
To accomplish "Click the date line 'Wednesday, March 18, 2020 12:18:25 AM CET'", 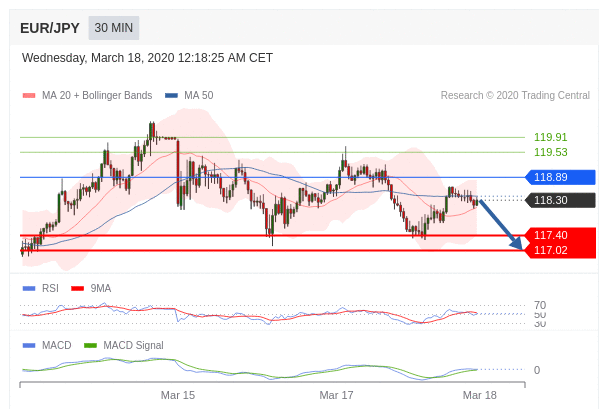I will point(147,58).
